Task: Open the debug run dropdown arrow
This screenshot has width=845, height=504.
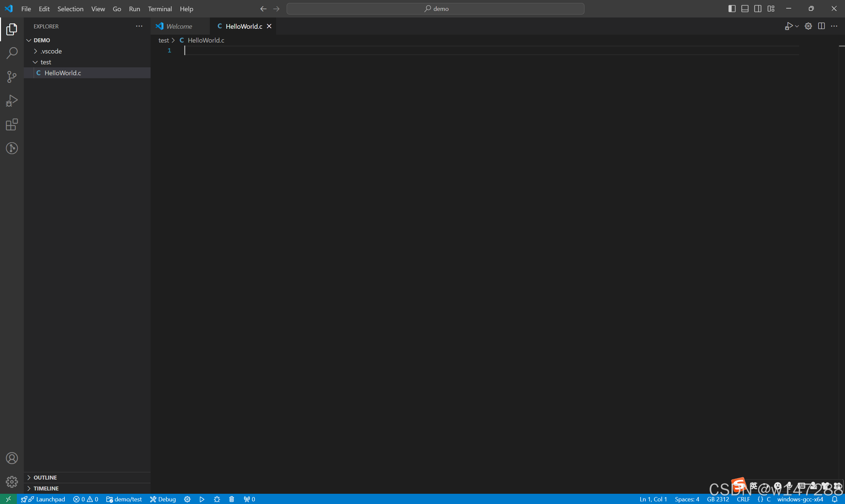Action: click(797, 26)
